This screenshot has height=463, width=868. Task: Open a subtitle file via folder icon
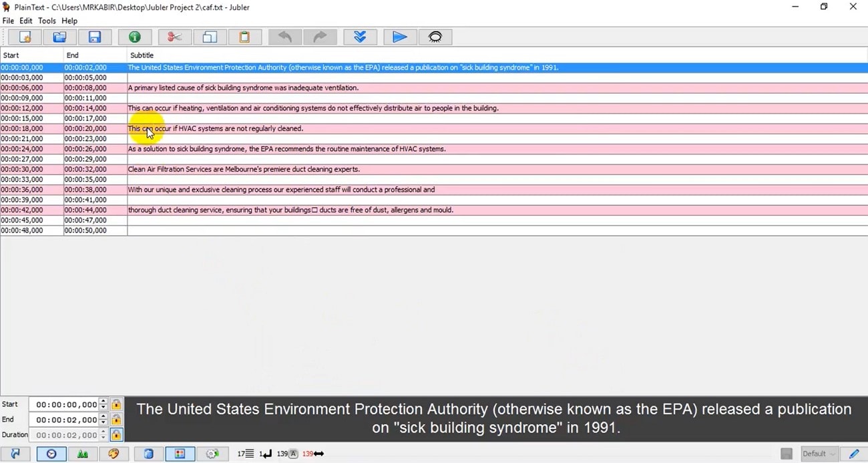(59, 37)
